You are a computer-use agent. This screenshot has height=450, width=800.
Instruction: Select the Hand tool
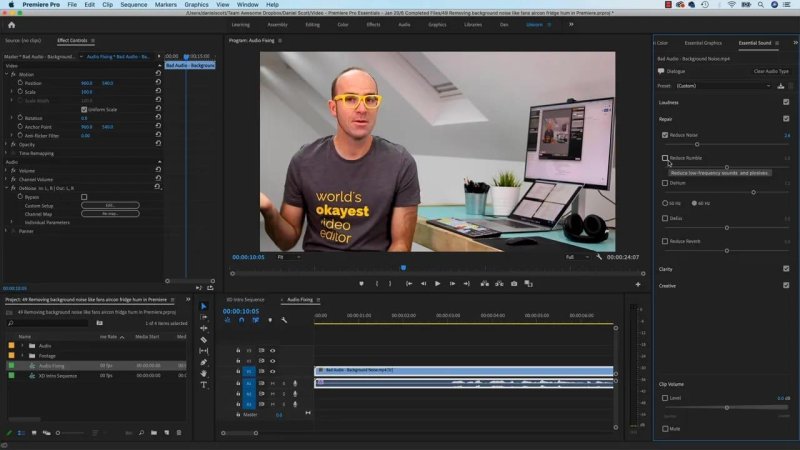click(x=204, y=373)
